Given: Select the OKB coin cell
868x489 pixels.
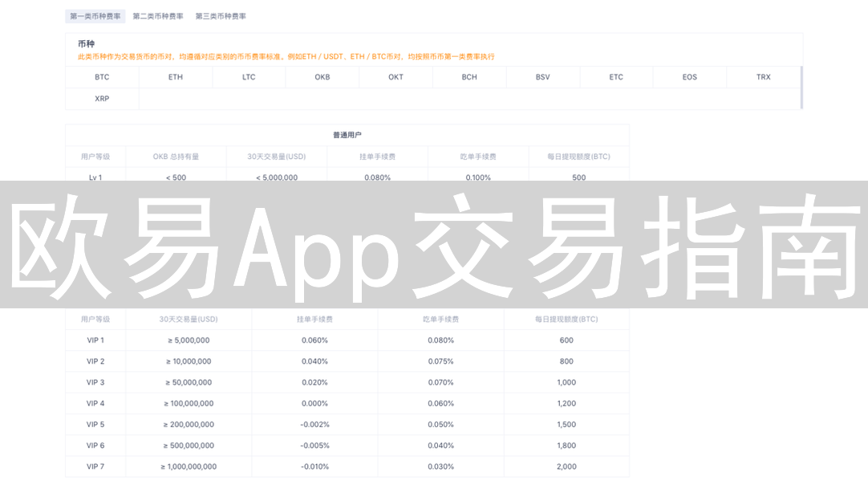Looking at the screenshot, I should pyautogui.click(x=322, y=77).
